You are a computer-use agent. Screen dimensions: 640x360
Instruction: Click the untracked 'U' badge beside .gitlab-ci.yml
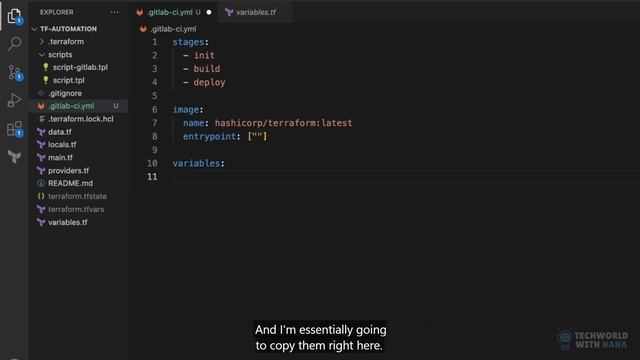[x=116, y=106]
